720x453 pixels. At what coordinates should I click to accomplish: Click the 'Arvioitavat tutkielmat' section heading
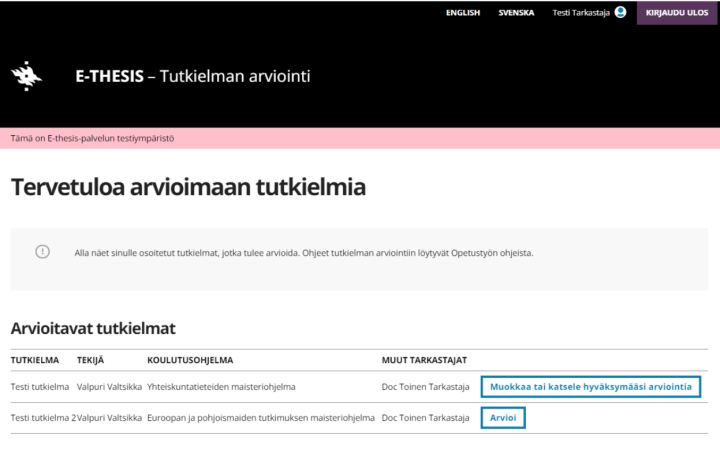93,328
